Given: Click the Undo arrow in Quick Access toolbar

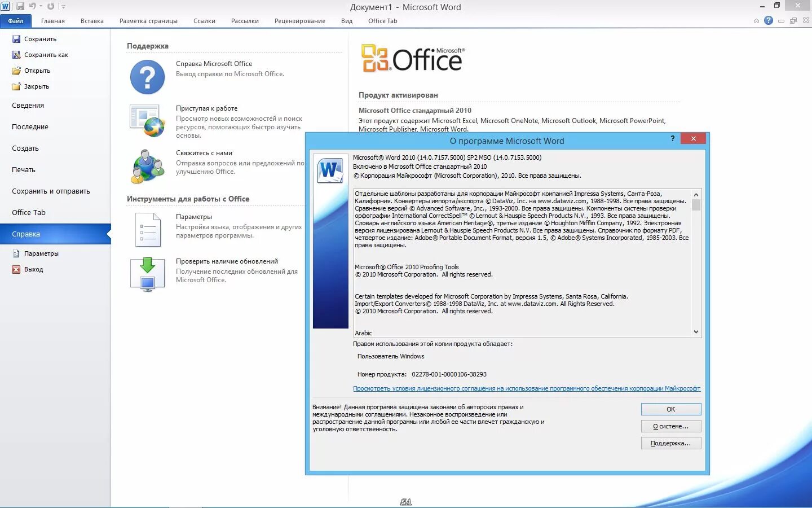Looking at the screenshot, I should [x=33, y=6].
